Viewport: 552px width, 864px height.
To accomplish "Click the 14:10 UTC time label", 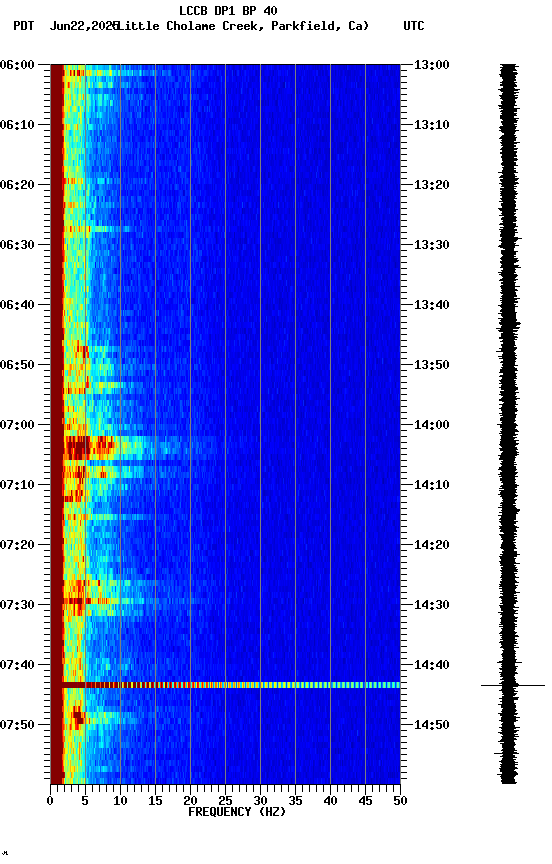I will pyautogui.click(x=432, y=485).
